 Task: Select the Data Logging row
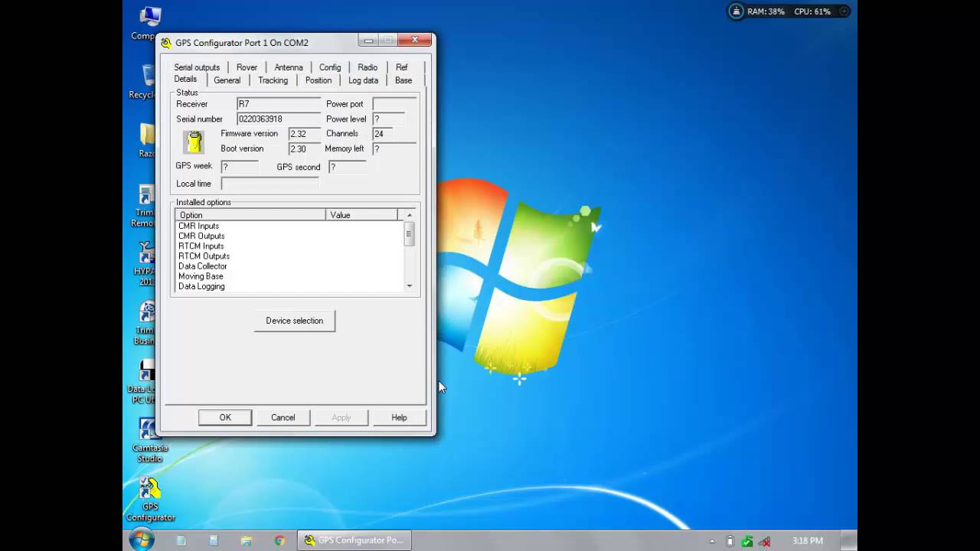coord(289,286)
